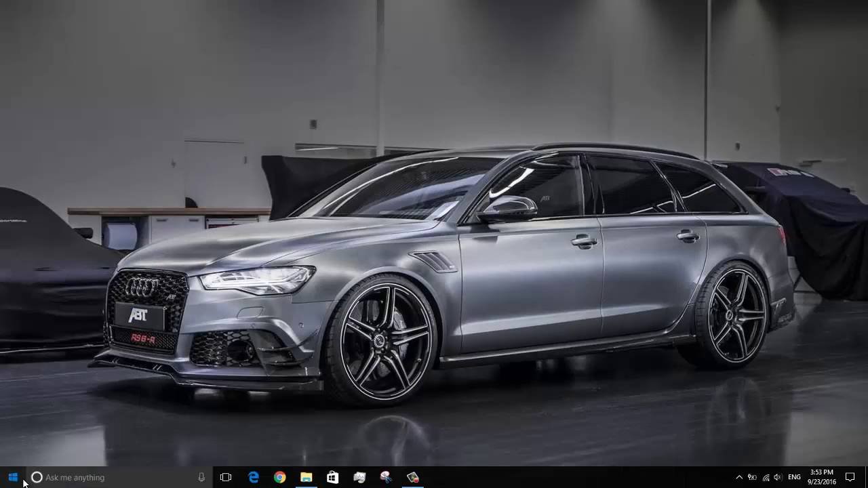Open File Explorer from the taskbar

click(x=306, y=477)
